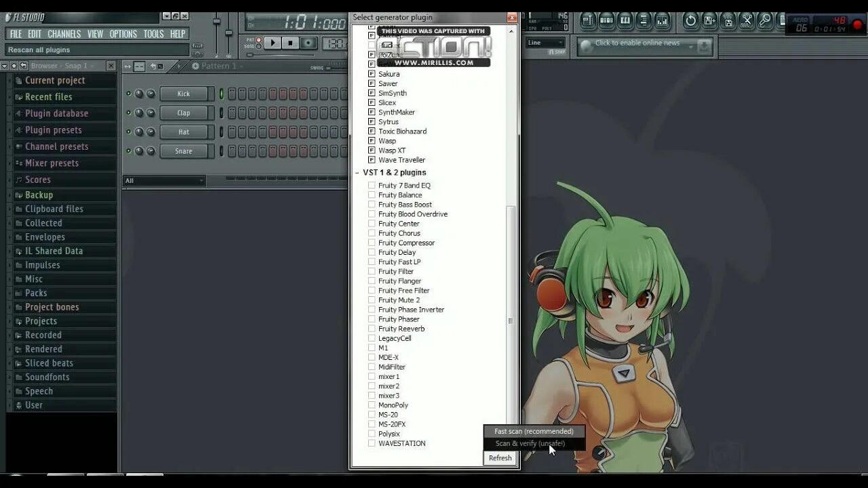Click the news download arrow icon
This screenshot has width=868, height=488.
coord(705,46)
